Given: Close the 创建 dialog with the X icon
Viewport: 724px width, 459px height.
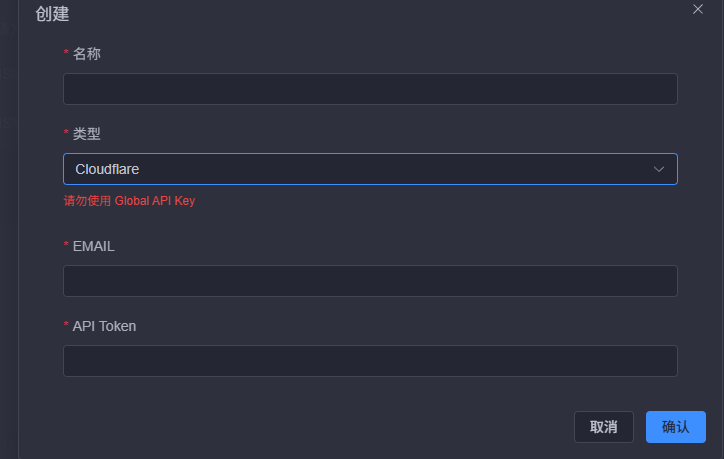Looking at the screenshot, I should (x=698, y=8).
